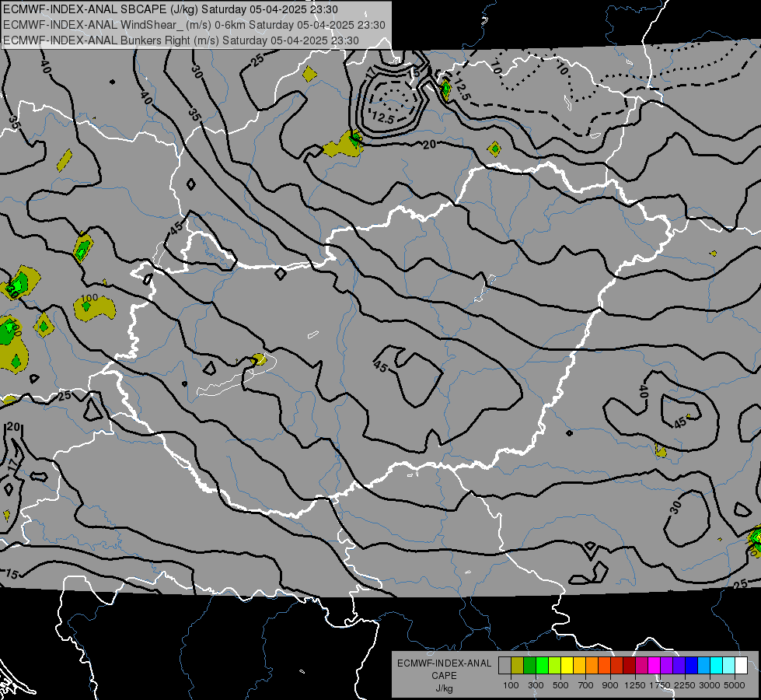Click the pure yellow legend swatch

click(x=567, y=666)
